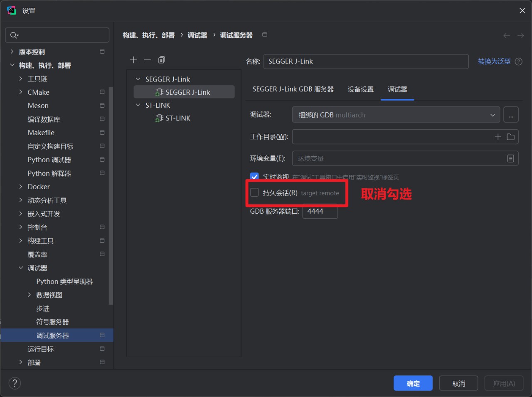Viewport: 532px width, 397px height.
Task: Expand the CMake node chevron
Action: 21,92
